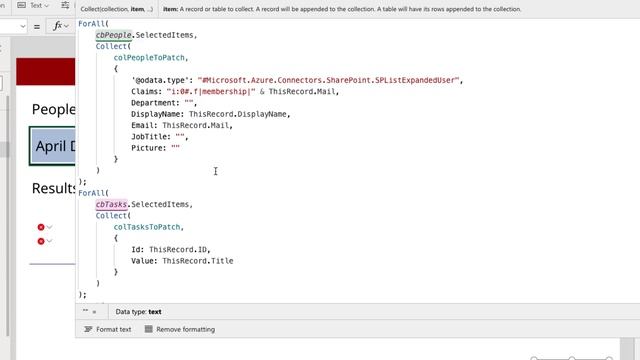Click the Email: field name
The height and width of the screenshot is (360, 640).
click(144, 125)
